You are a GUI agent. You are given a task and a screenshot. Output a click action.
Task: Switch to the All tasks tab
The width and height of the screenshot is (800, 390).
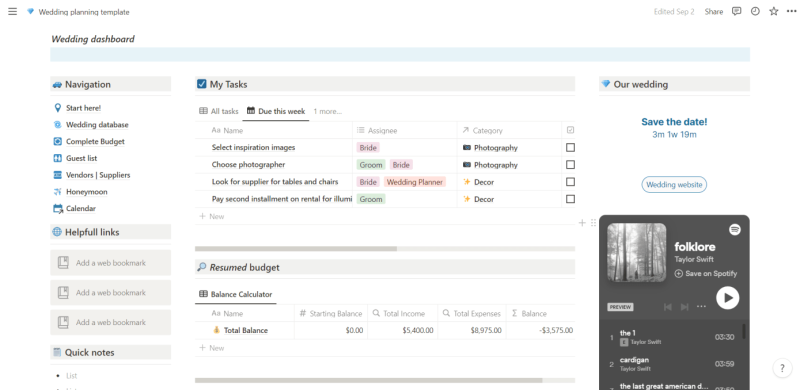tap(218, 111)
